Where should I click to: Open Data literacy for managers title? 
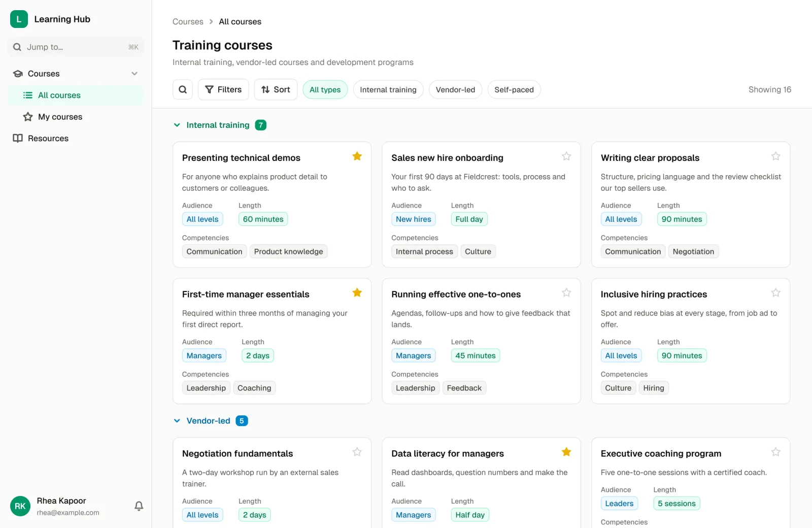(x=448, y=454)
